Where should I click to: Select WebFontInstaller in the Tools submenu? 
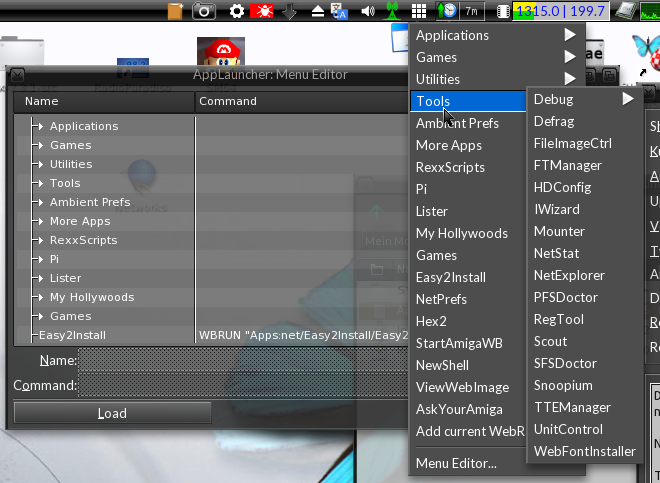point(584,451)
